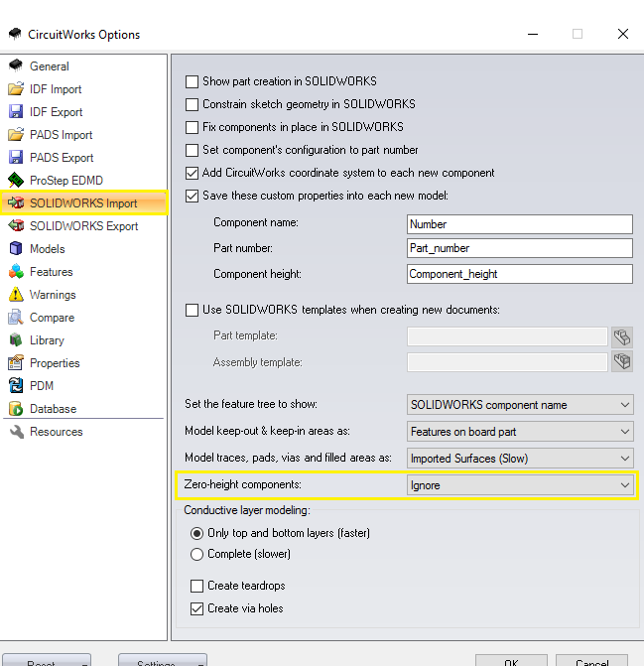Browse for Part template file

(x=622, y=337)
